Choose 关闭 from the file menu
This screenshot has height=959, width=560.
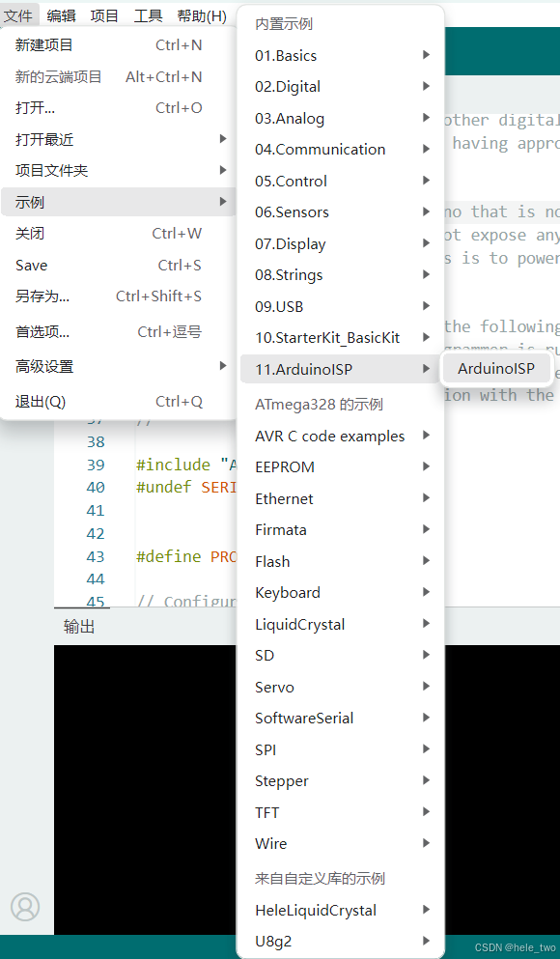118,234
